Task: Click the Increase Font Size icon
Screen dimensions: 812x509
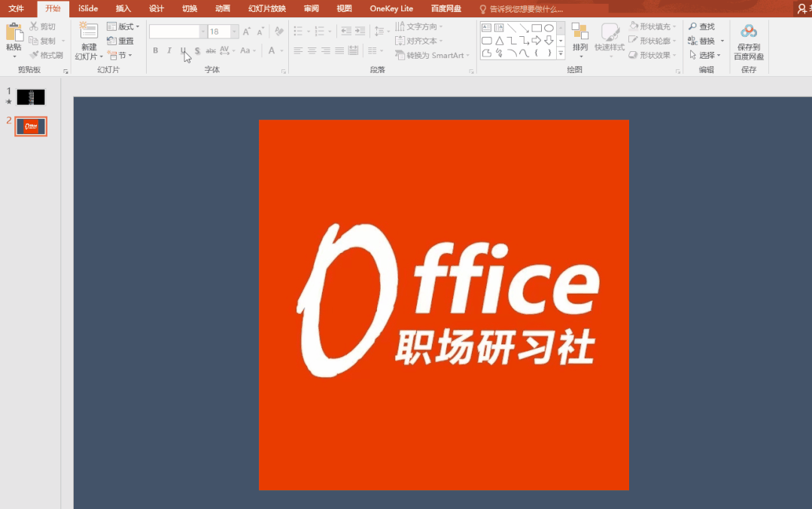Action: [x=247, y=32]
